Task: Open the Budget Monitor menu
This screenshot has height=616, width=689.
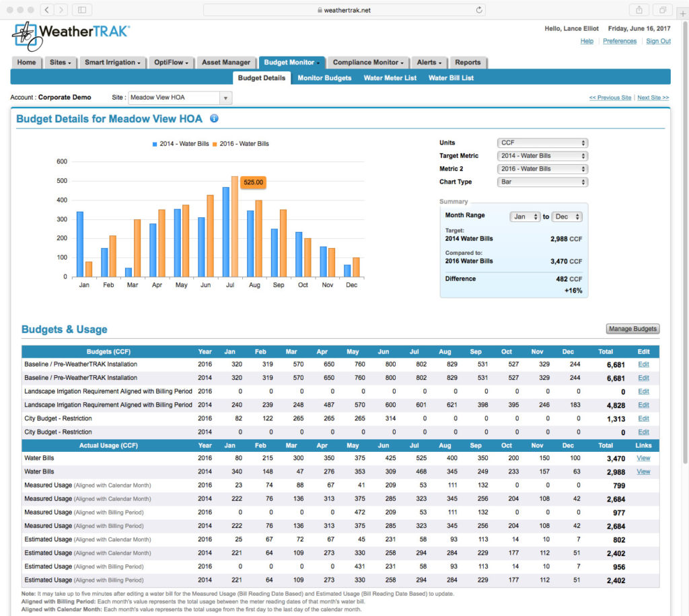Action: tap(292, 63)
